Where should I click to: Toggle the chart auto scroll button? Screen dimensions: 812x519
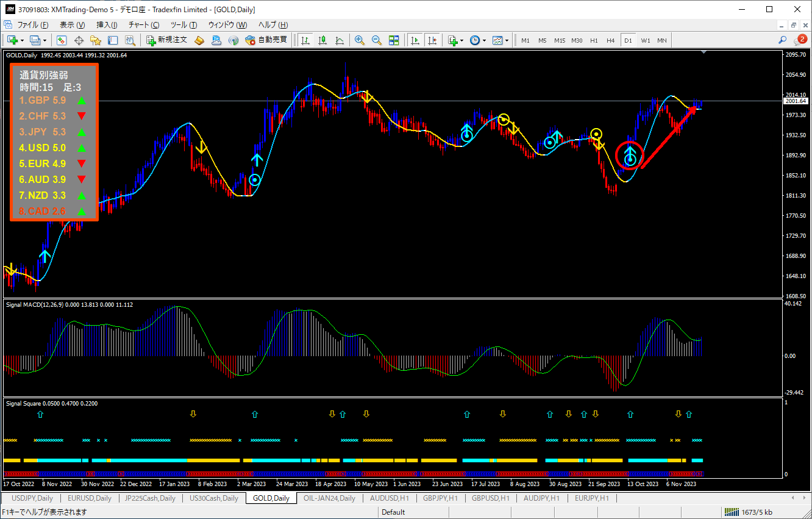click(x=415, y=40)
